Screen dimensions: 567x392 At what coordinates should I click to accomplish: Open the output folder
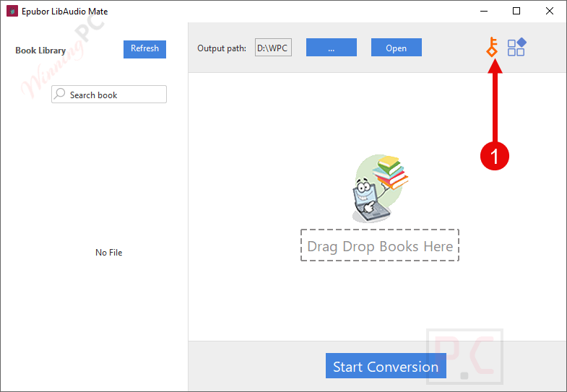(397, 48)
